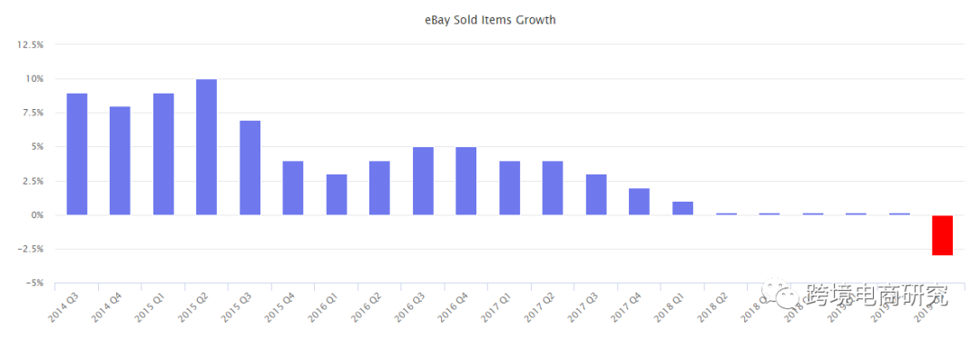Image resolution: width=980 pixels, height=338 pixels.
Task: Click the 2018 Q1 bar
Action: (x=682, y=208)
